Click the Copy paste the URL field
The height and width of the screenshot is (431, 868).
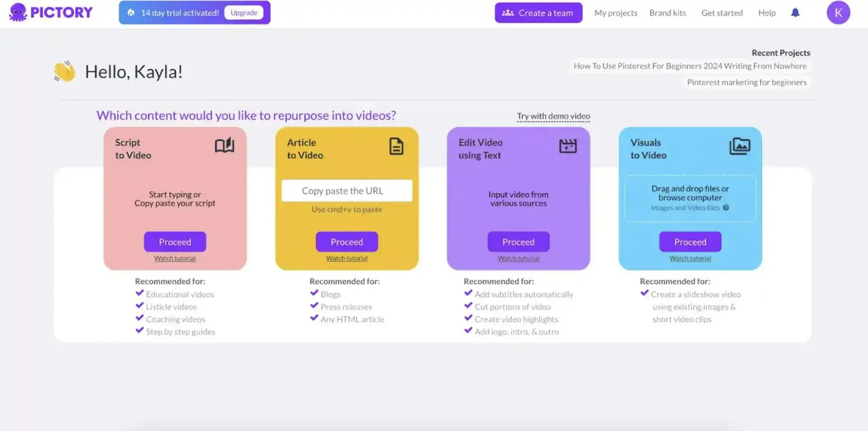click(347, 191)
